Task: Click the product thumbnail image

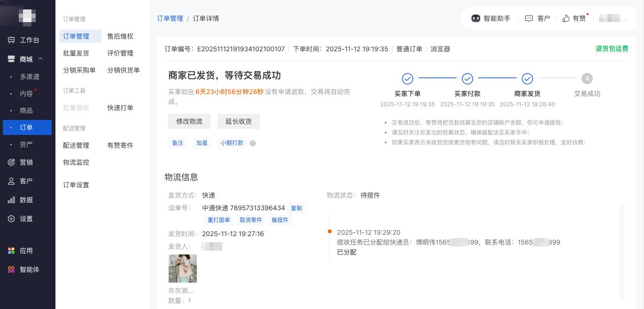Action: point(183,269)
